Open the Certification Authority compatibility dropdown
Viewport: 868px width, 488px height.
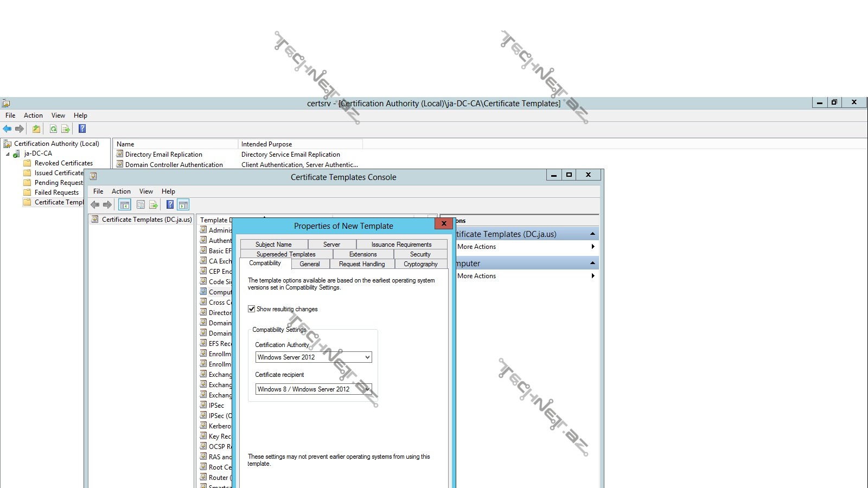pos(367,357)
